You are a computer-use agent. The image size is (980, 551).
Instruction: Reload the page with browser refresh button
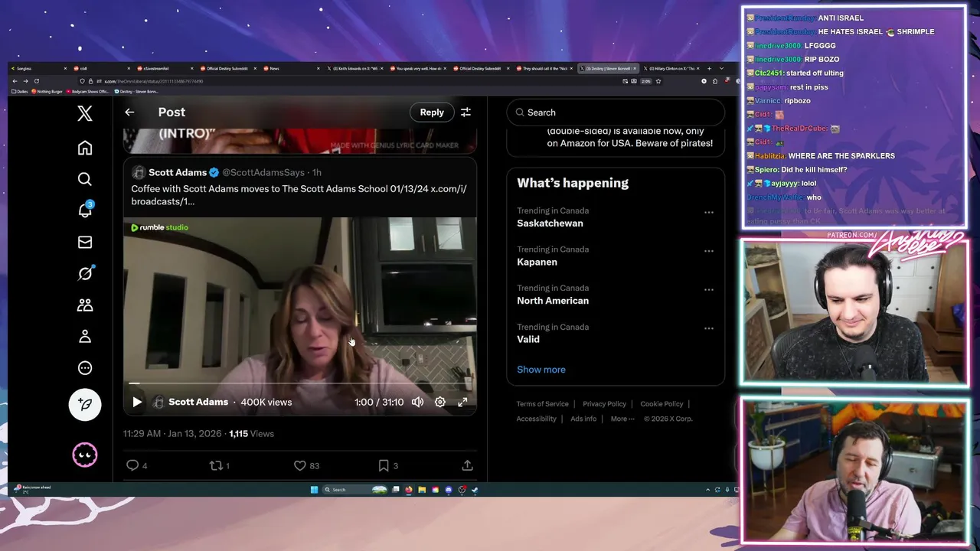tap(36, 81)
